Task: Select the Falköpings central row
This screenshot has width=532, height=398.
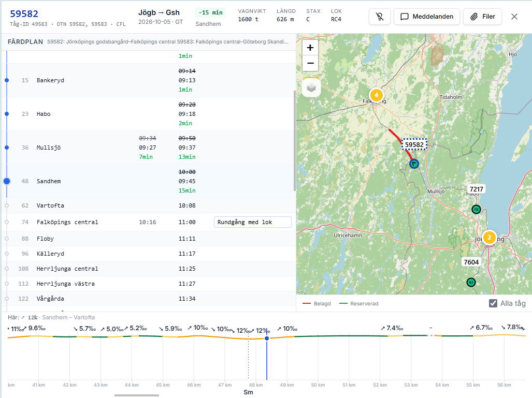Action: pyautogui.click(x=149, y=222)
